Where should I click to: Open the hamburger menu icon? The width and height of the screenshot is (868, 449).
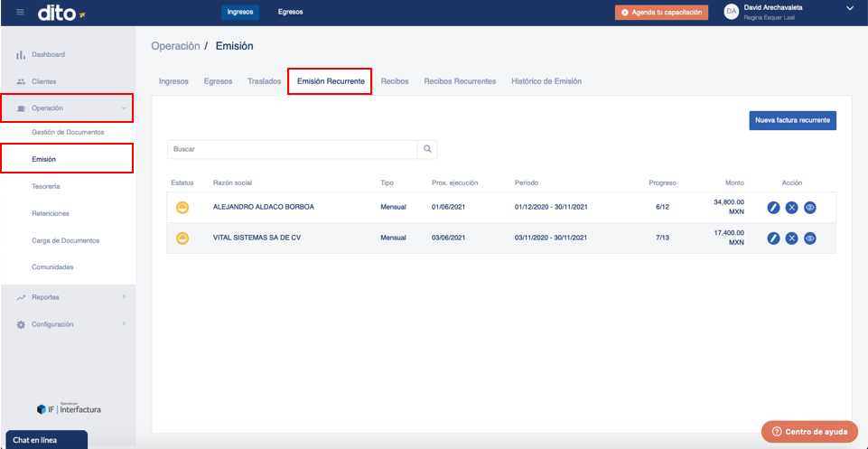[21, 12]
